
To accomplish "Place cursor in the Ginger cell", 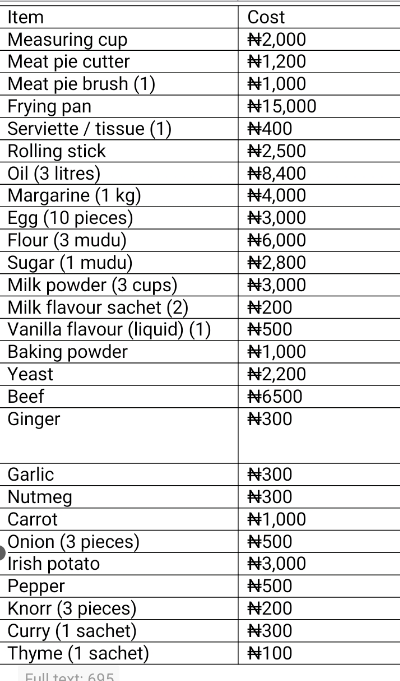I will 119,436.
